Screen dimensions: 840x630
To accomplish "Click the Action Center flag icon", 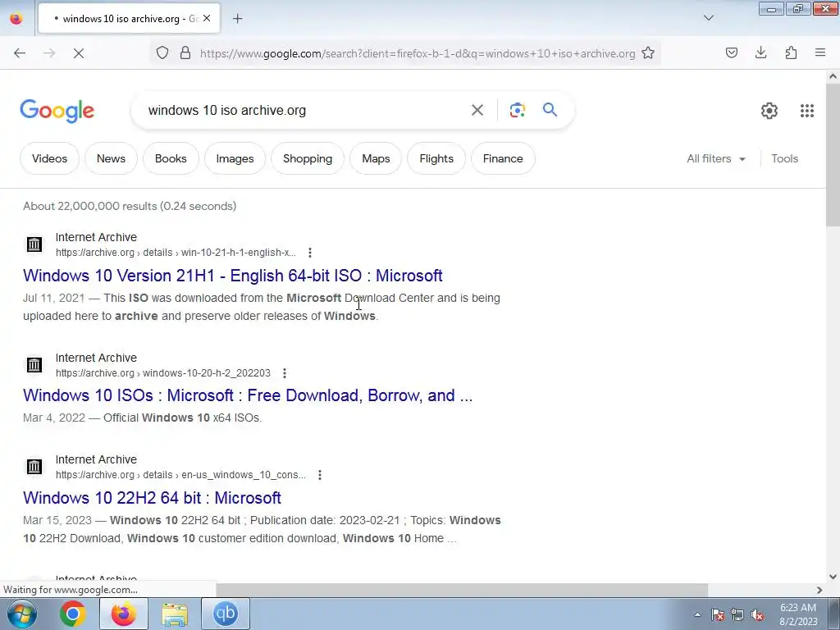I will pyautogui.click(x=718, y=614).
